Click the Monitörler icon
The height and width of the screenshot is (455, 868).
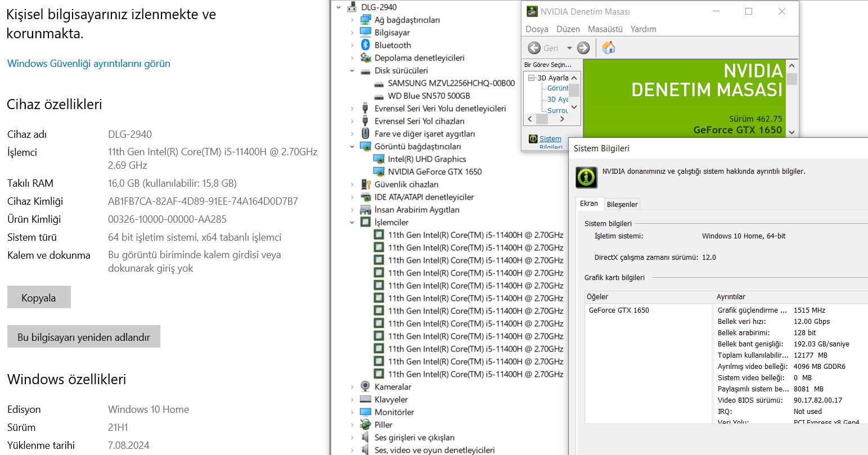click(x=365, y=412)
